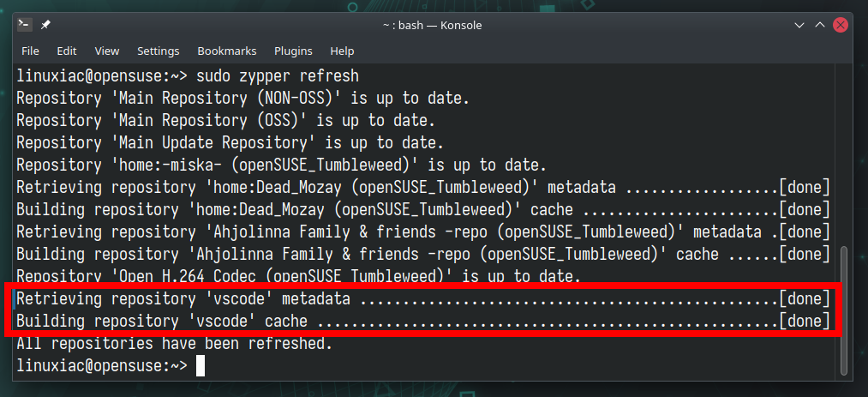Click the line "Repository 'Main Repository (OSS)' is up to date"

point(226,121)
